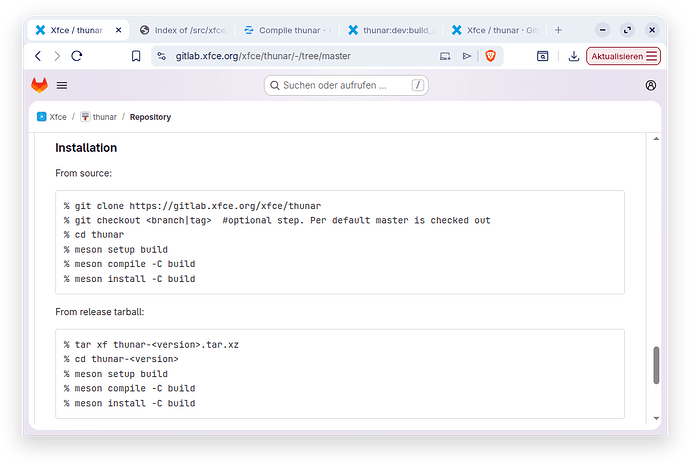This screenshot has width=690, height=465.
Task: Click the 'From source:' text
Action: [x=84, y=173]
